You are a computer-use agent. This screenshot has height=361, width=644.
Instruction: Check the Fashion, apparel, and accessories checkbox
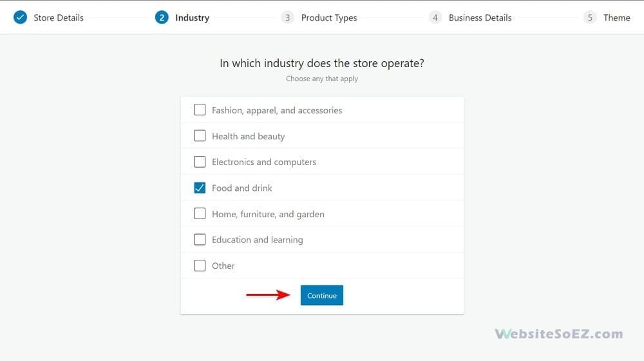coord(200,110)
